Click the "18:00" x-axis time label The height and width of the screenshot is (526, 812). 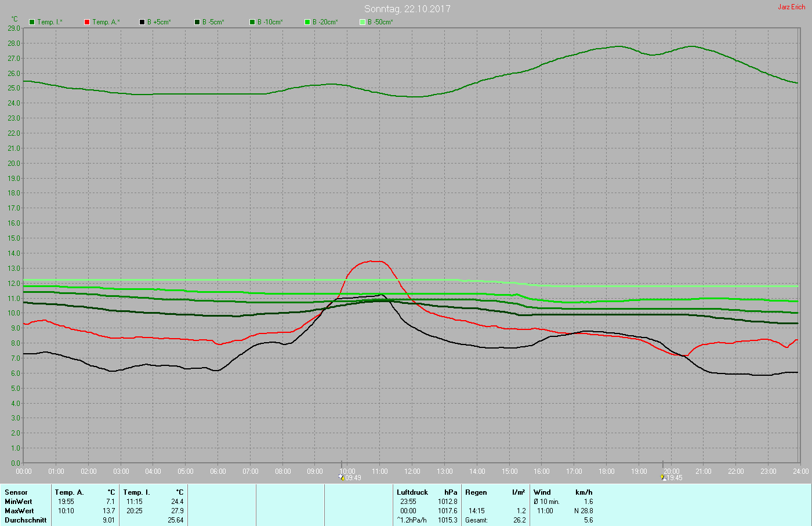(x=607, y=471)
